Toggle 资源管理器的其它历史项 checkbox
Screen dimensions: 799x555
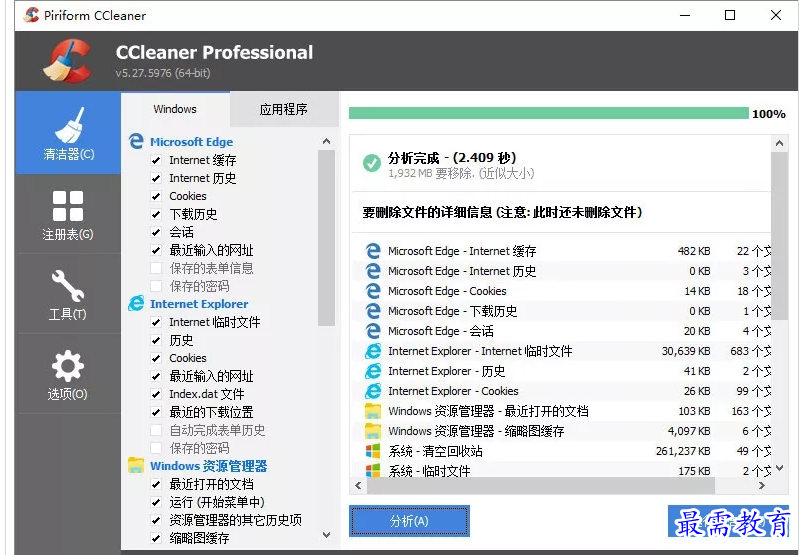pyautogui.click(x=156, y=520)
